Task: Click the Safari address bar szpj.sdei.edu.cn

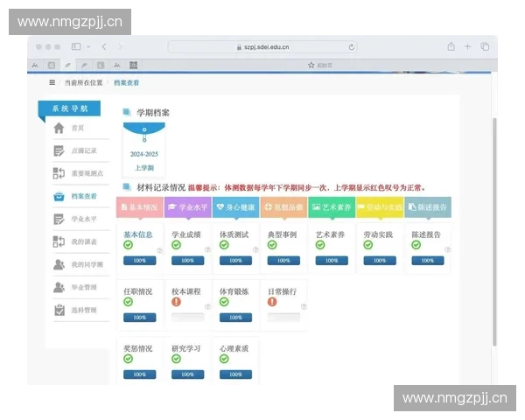Action: 262,46
